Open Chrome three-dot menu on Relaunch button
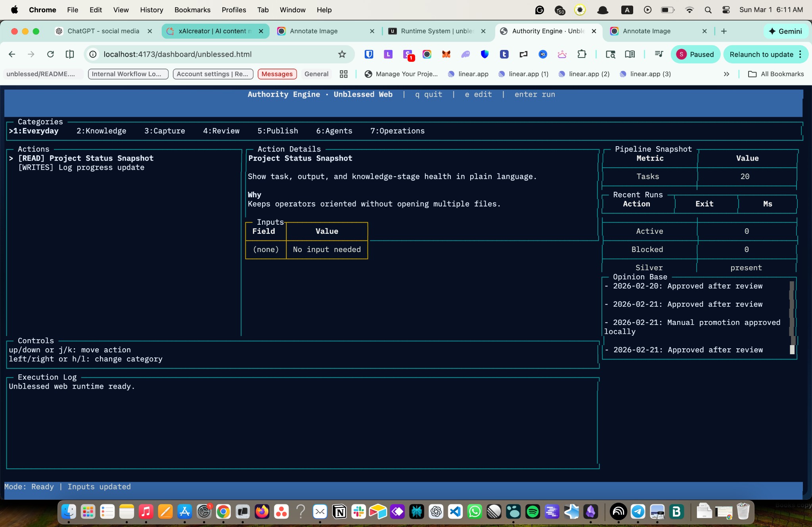The image size is (812, 527). coord(801,54)
